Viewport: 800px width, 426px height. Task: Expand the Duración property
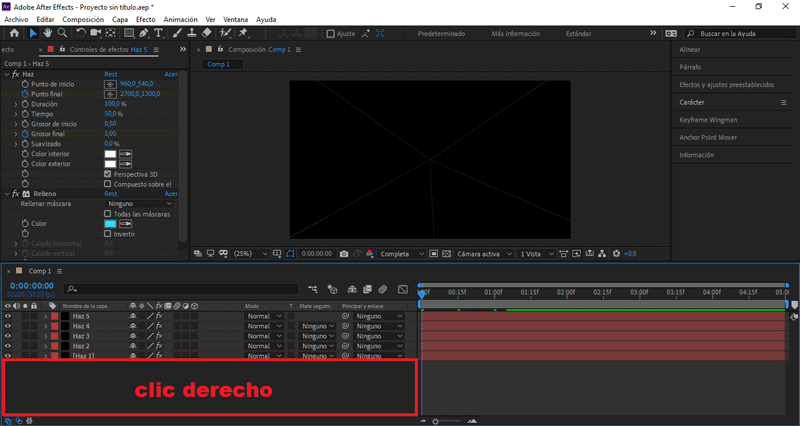tap(16, 103)
